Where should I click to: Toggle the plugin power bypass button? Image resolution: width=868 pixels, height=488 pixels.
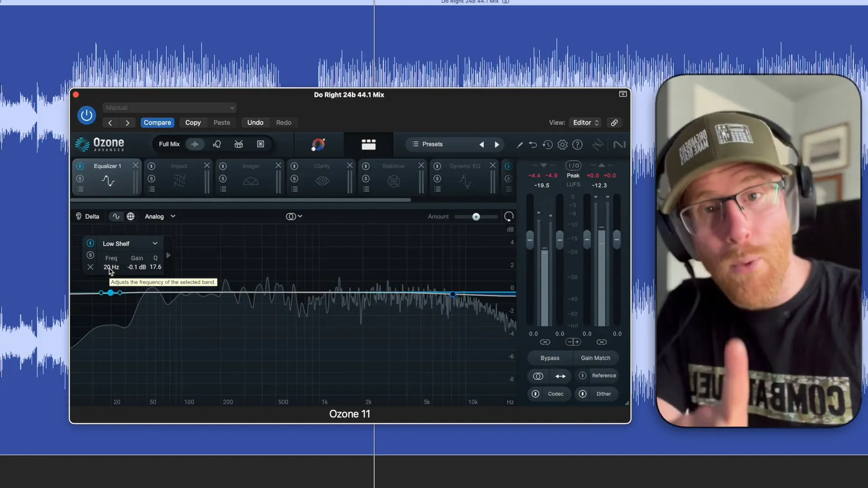86,115
